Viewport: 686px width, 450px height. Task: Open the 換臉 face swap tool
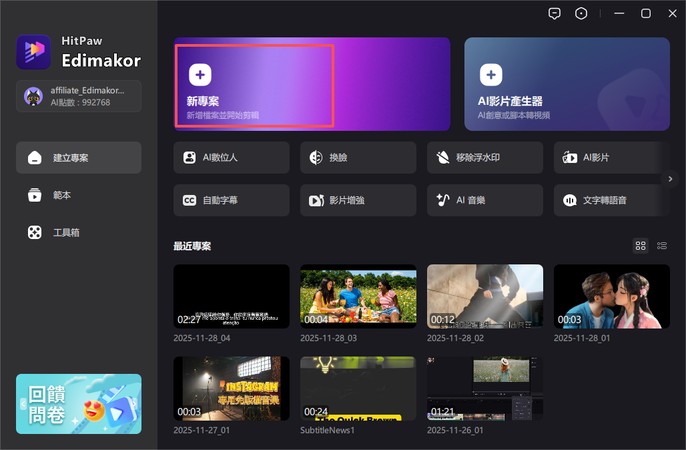tap(358, 157)
